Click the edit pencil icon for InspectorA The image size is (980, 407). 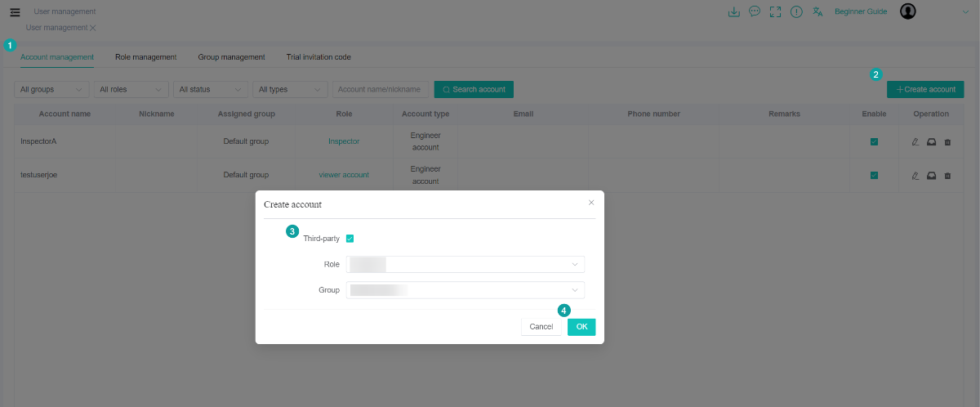915,141
